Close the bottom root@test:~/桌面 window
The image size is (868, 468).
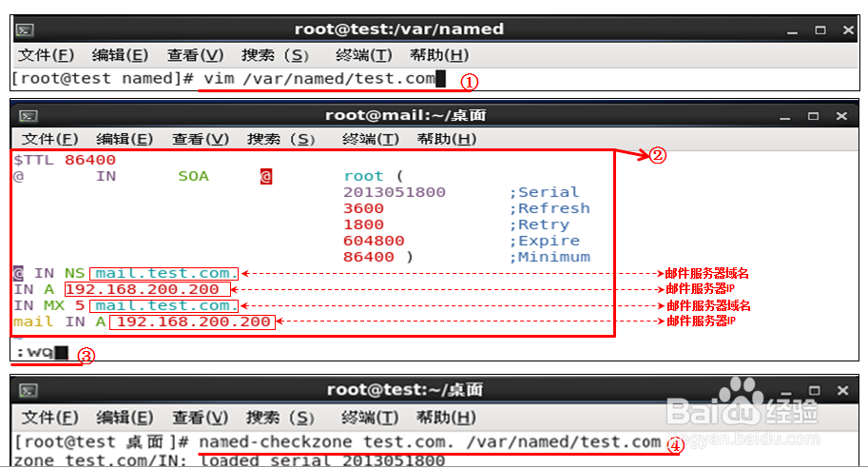click(842, 391)
